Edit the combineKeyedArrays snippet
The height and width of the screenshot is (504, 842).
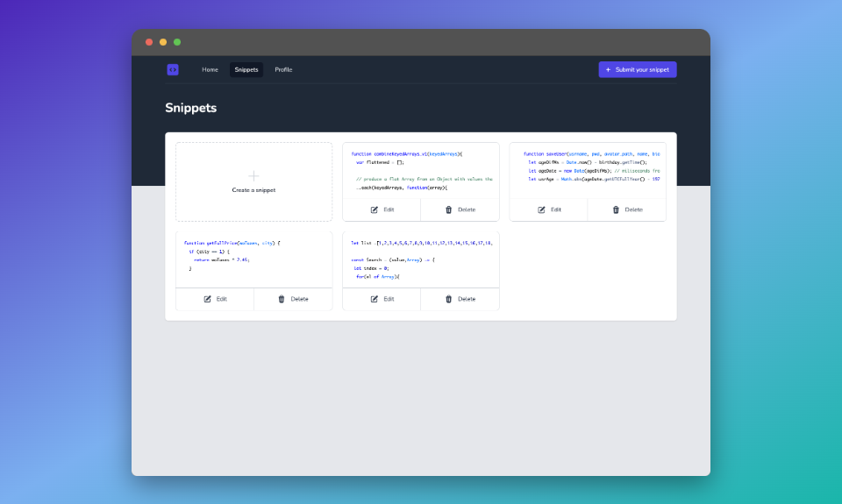(382, 209)
